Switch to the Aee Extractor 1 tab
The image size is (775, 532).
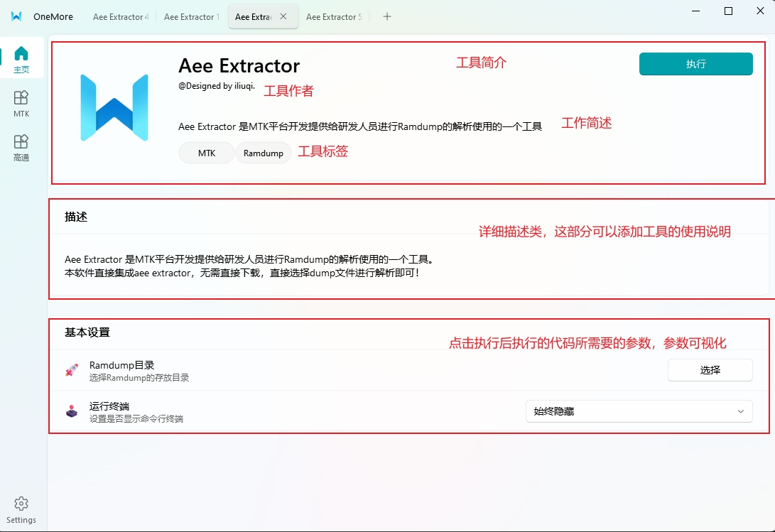pos(191,16)
